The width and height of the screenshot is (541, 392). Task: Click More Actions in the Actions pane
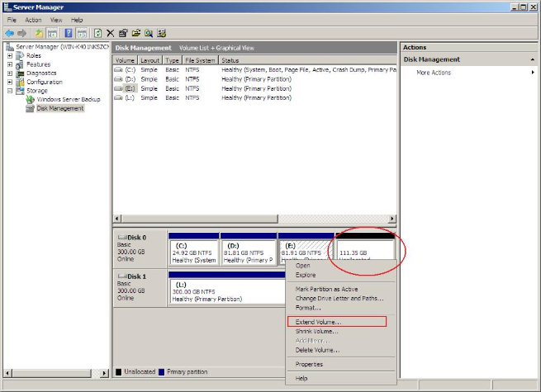point(434,73)
